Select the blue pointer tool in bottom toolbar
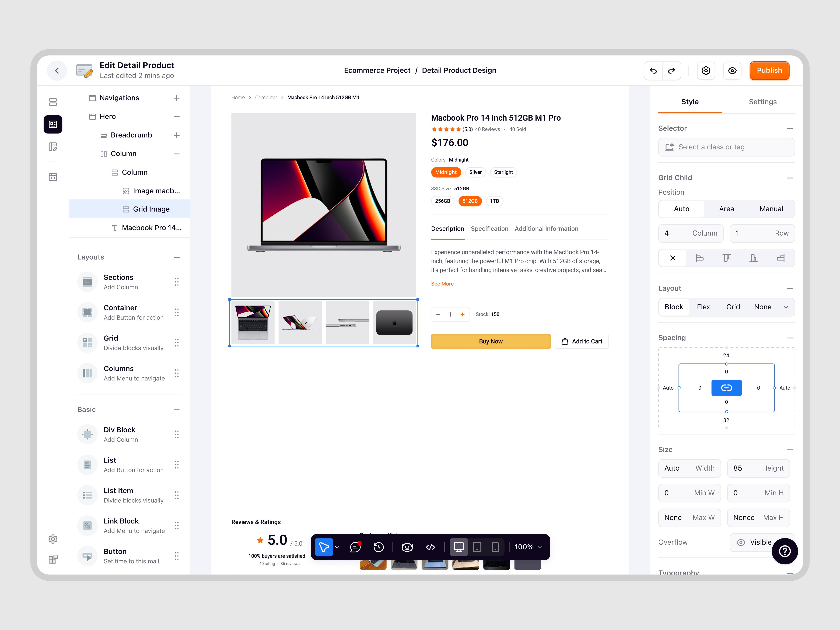 point(324,547)
